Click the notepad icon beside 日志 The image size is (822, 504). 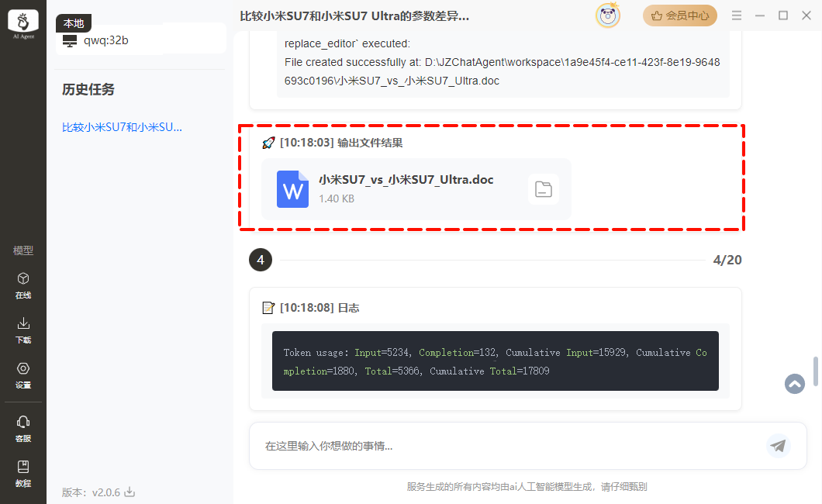[x=268, y=308]
